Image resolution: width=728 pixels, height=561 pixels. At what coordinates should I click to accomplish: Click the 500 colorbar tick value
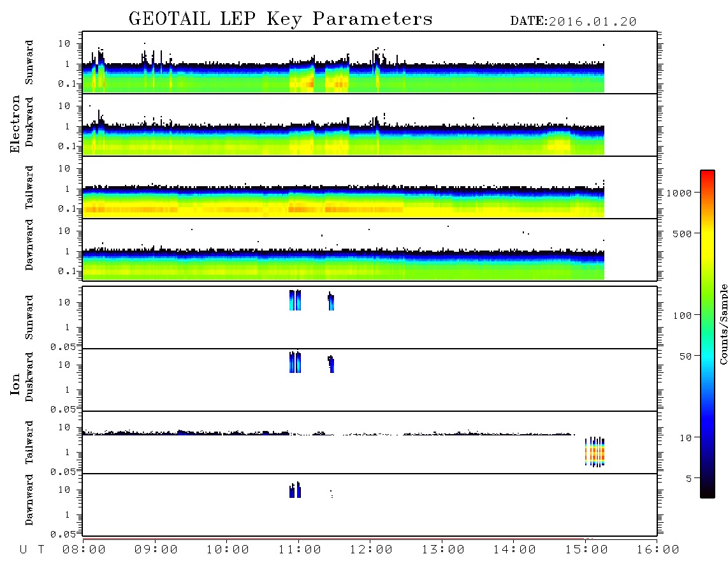click(x=682, y=233)
